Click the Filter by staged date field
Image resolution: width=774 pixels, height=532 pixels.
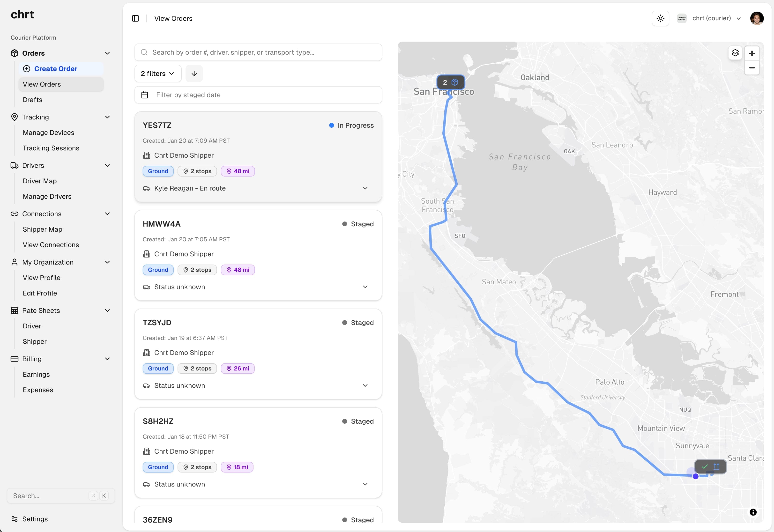(x=258, y=95)
